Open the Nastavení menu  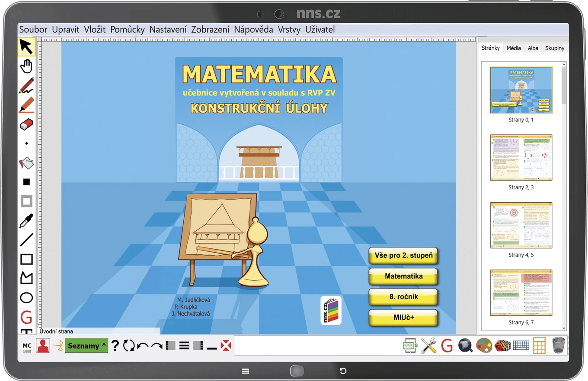tap(168, 29)
